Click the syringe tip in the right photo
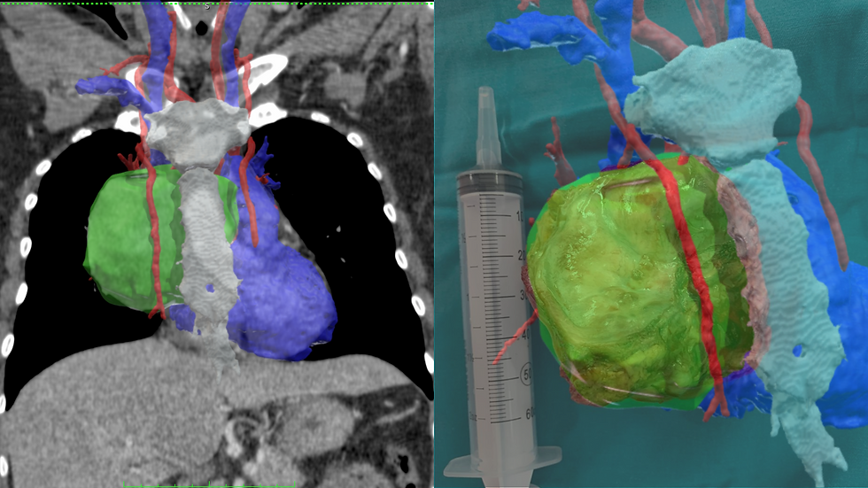This screenshot has width=868, height=488. tap(486, 126)
